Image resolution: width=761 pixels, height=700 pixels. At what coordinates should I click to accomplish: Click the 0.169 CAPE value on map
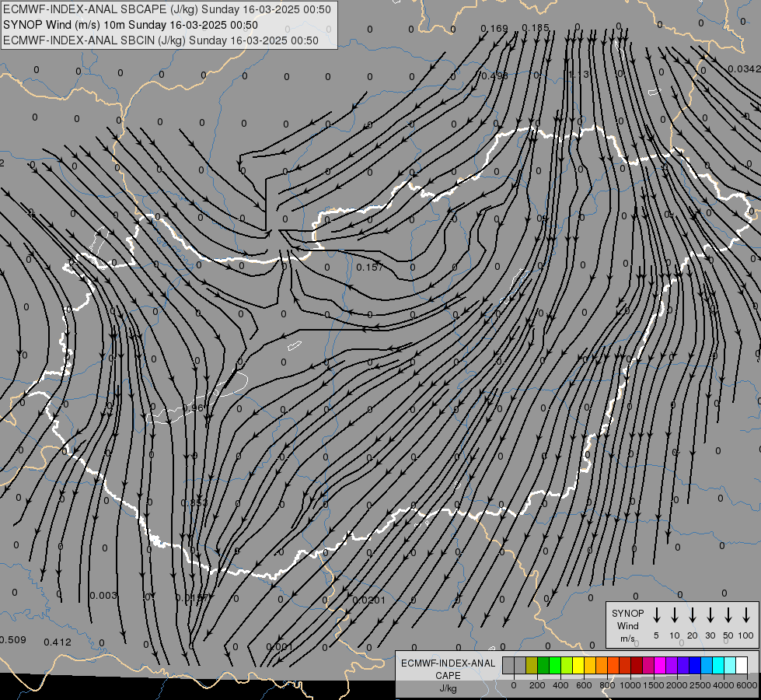point(494,29)
